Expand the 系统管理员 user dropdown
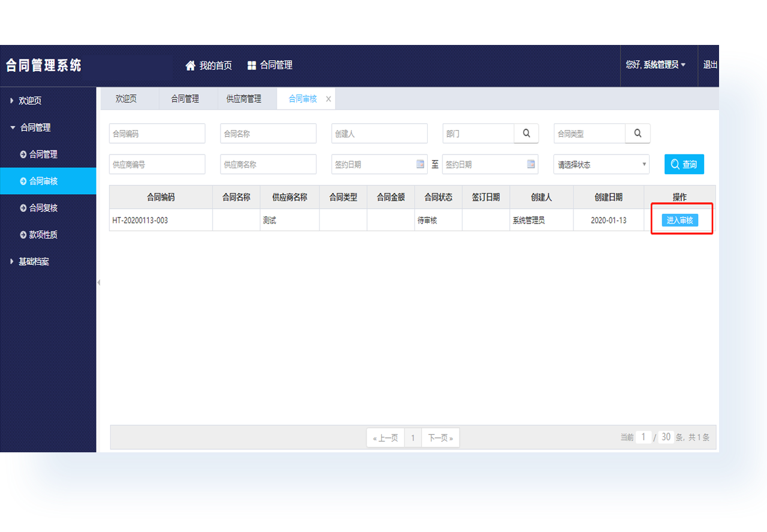Image resolution: width=767 pixels, height=532 pixels. (656, 65)
